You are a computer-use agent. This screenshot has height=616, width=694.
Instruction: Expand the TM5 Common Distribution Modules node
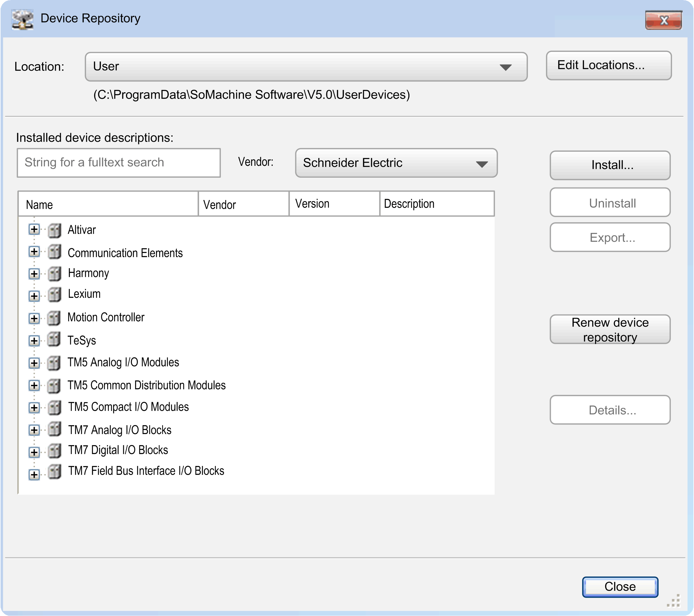(34, 386)
